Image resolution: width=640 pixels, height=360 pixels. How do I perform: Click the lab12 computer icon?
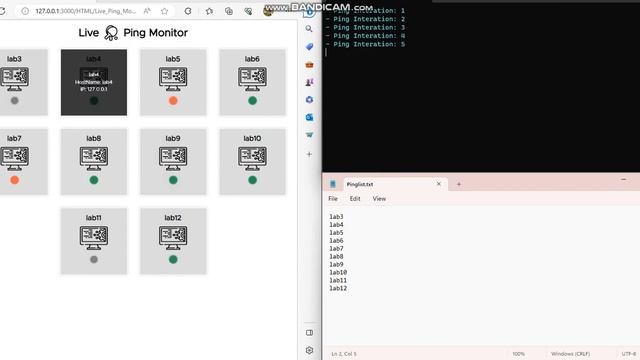(173, 238)
